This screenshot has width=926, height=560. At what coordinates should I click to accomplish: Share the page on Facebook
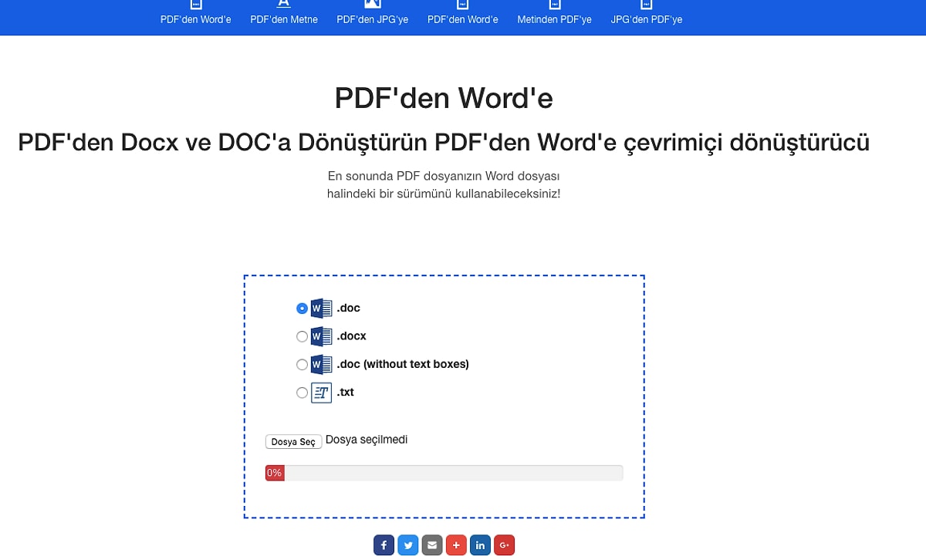384,545
